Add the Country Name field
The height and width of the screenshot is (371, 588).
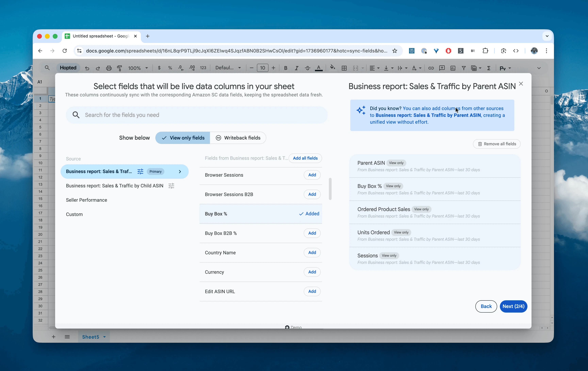tap(312, 253)
